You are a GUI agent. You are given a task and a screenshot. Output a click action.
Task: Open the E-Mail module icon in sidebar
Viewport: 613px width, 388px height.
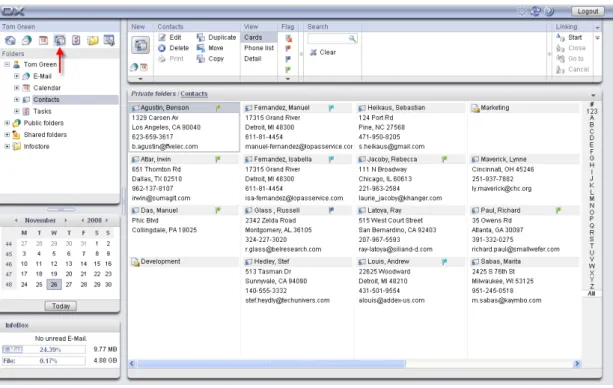(x=27, y=40)
